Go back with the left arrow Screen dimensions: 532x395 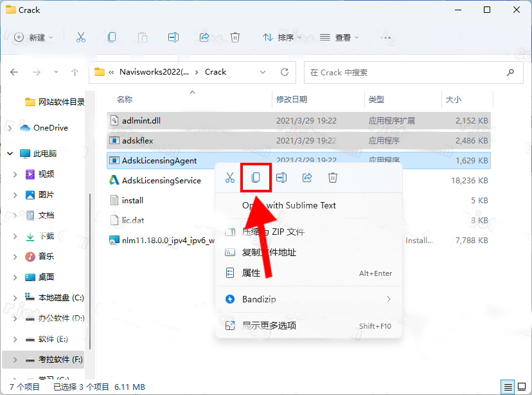tap(14, 72)
